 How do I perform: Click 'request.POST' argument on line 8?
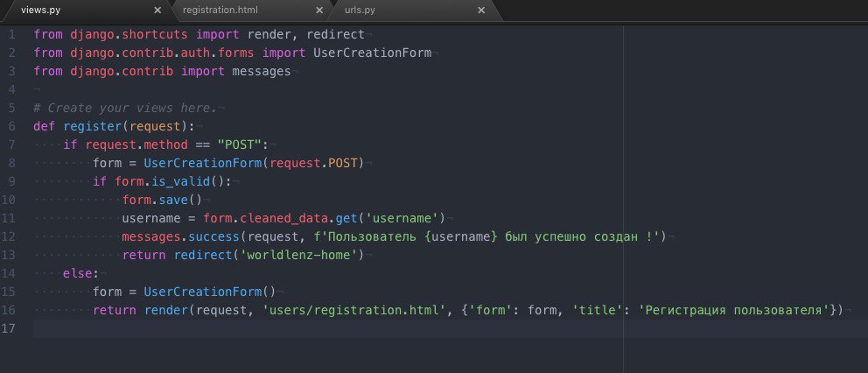(313, 162)
